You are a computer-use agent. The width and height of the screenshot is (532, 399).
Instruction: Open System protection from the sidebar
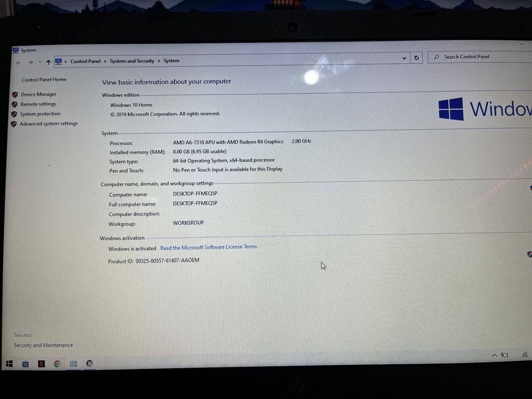point(40,114)
